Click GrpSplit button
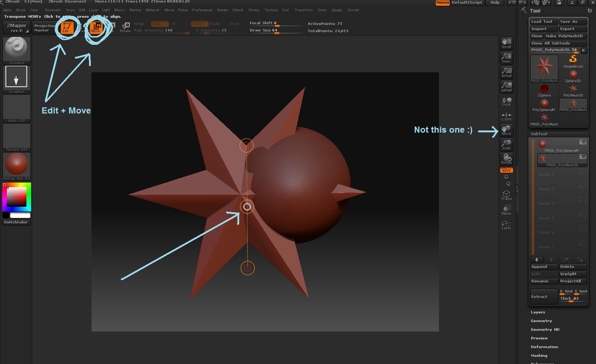The image size is (596, 364). point(573,274)
